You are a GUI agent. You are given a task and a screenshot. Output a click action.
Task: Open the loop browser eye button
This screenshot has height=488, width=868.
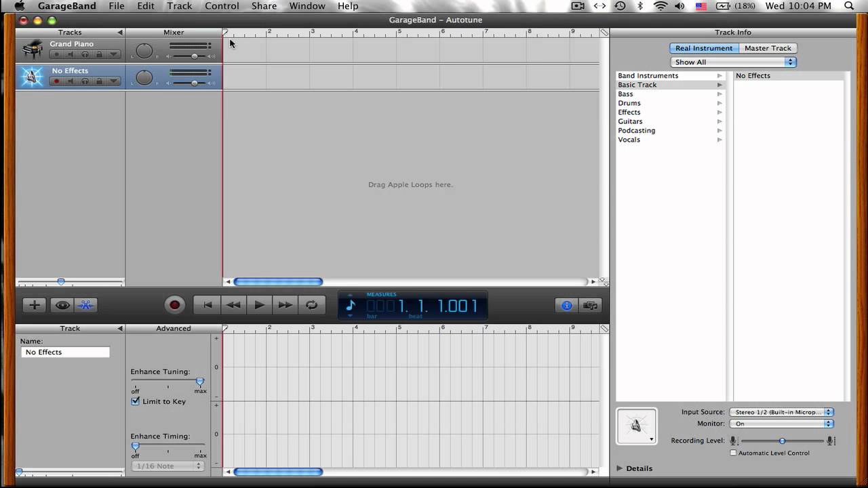[63, 305]
